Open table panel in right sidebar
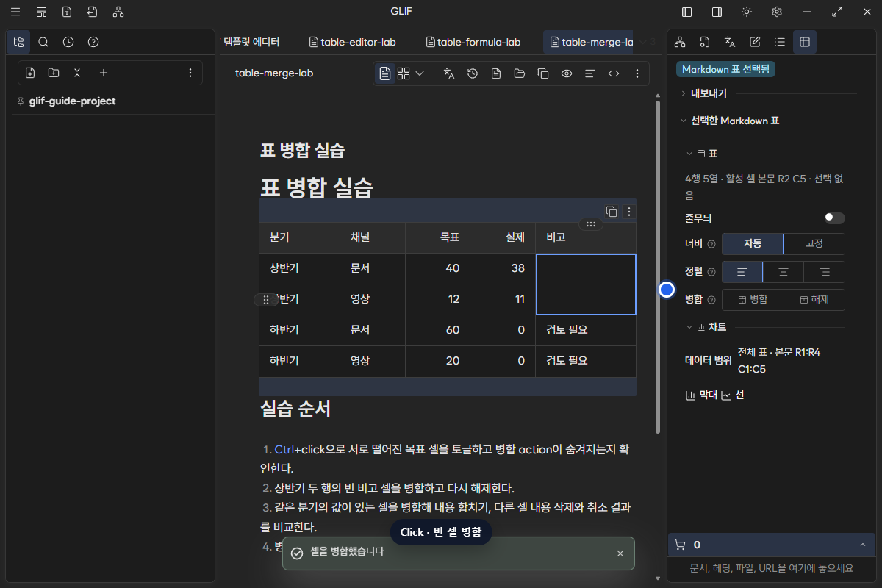The width and height of the screenshot is (882, 588). pyautogui.click(x=805, y=42)
